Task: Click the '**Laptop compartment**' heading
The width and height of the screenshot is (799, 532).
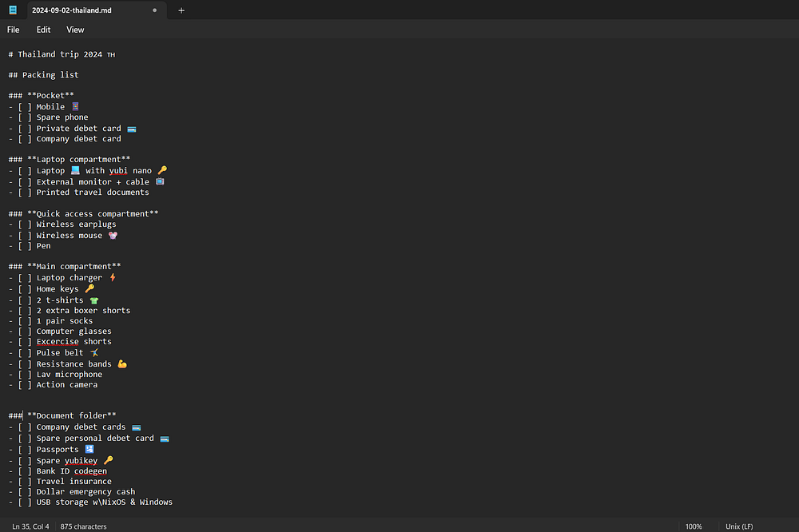Action: point(70,160)
